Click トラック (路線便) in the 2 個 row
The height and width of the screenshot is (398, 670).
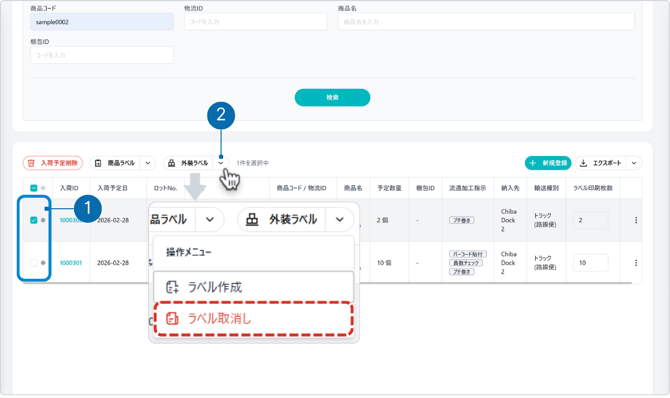point(545,220)
